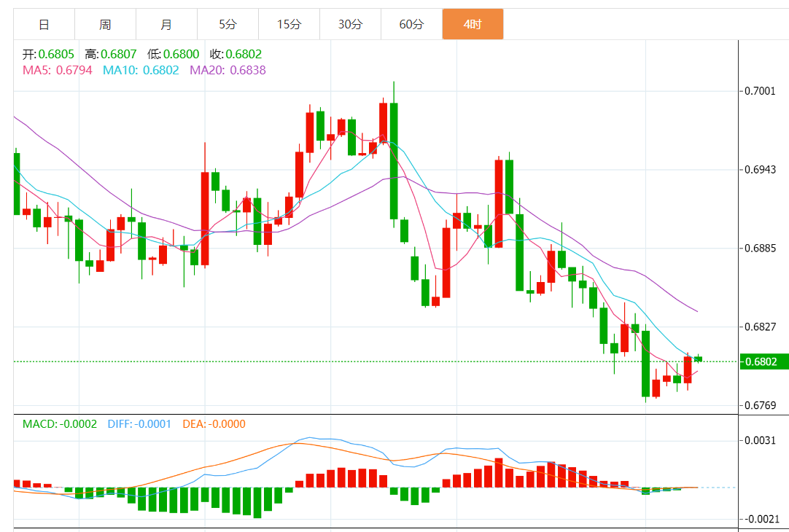789x532 pixels.
Task: Select the 5分 interval tab
Action: pos(228,24)
